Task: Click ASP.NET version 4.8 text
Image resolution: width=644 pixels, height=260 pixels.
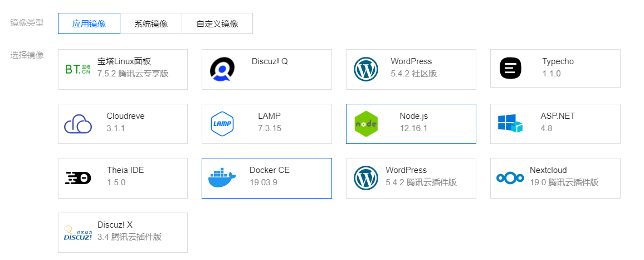Action: tap(547, 128)
